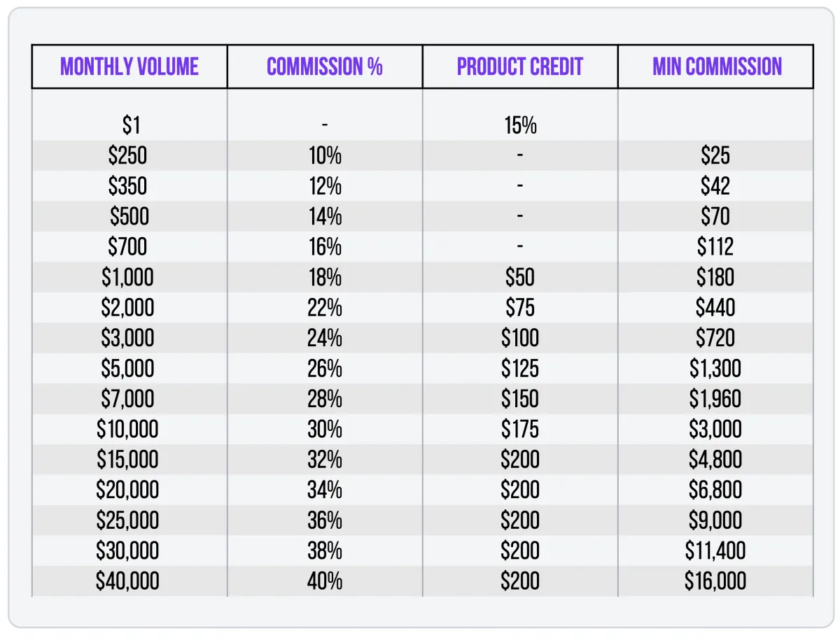The image size is (840, 638).
Task: Select the 30% commission cell
Action: [x=325, y=429]
